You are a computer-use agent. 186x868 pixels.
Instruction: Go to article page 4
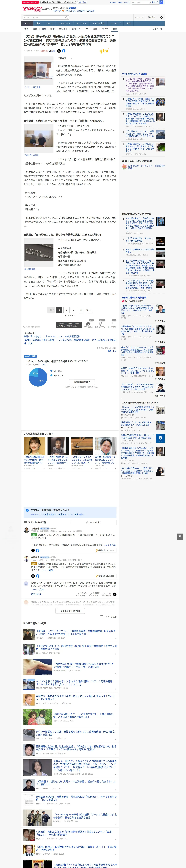(x=81, y=310)
